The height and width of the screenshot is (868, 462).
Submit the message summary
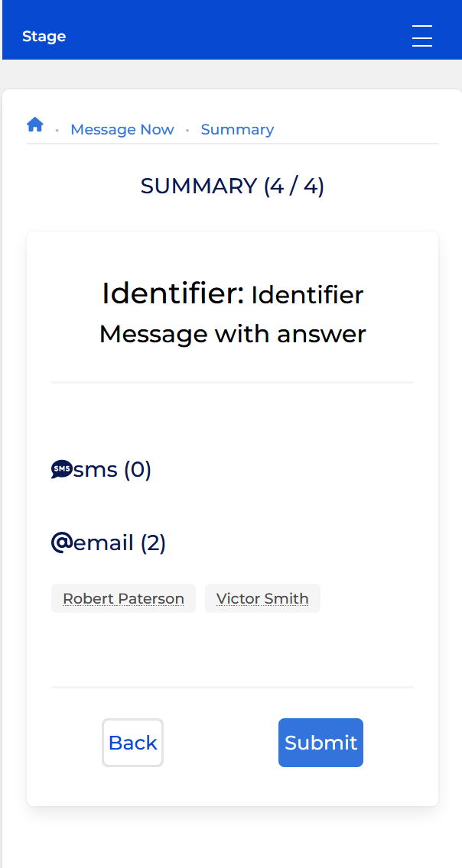coord(320,743)
